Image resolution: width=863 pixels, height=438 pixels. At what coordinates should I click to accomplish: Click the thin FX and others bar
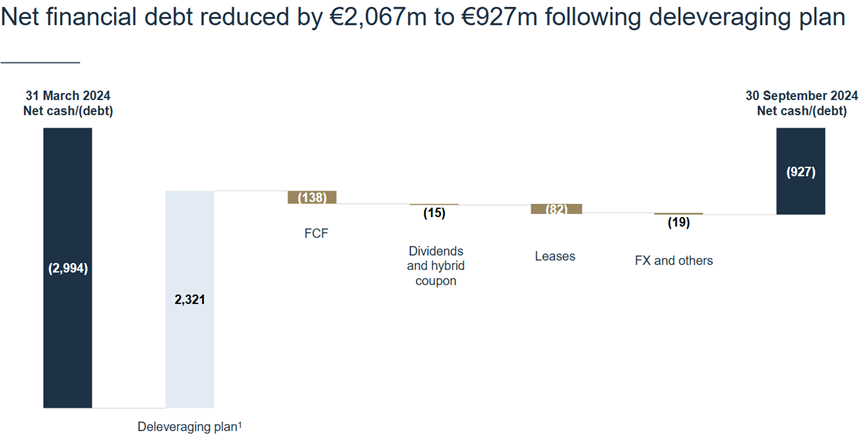click(678, 213)
